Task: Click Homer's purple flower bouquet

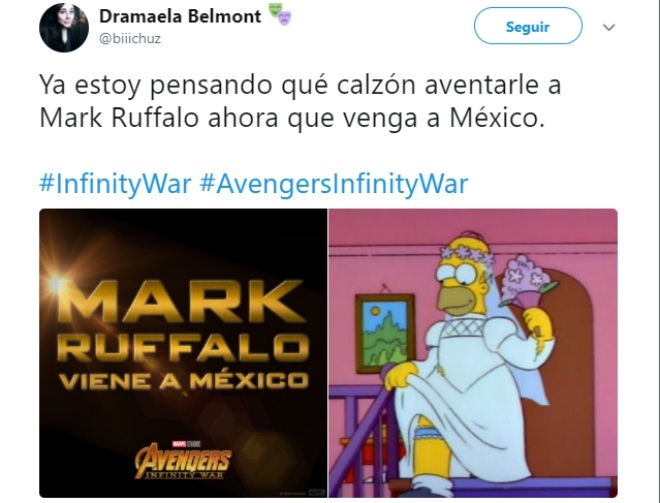Action: (x=527, y=279)
